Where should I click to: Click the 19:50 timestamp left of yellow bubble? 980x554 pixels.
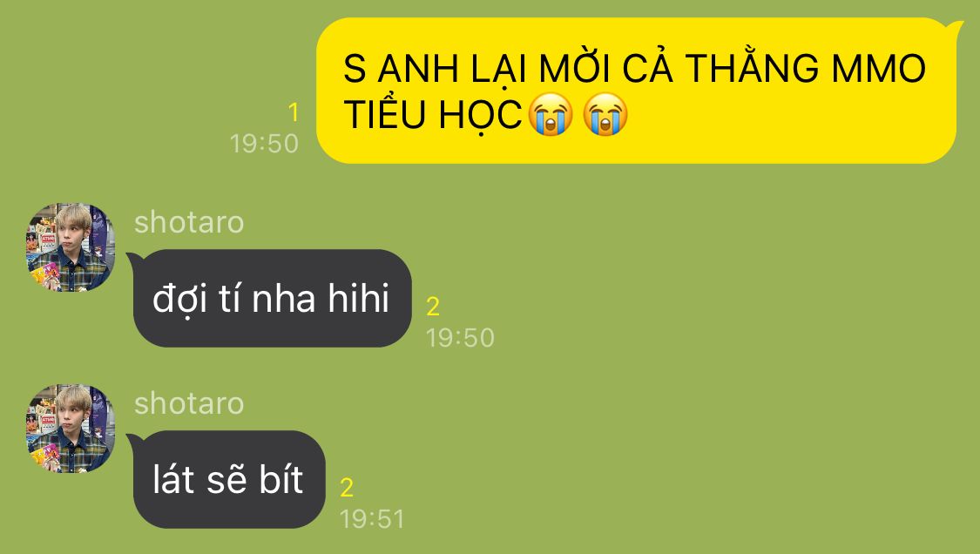click(x=264, y=144)
